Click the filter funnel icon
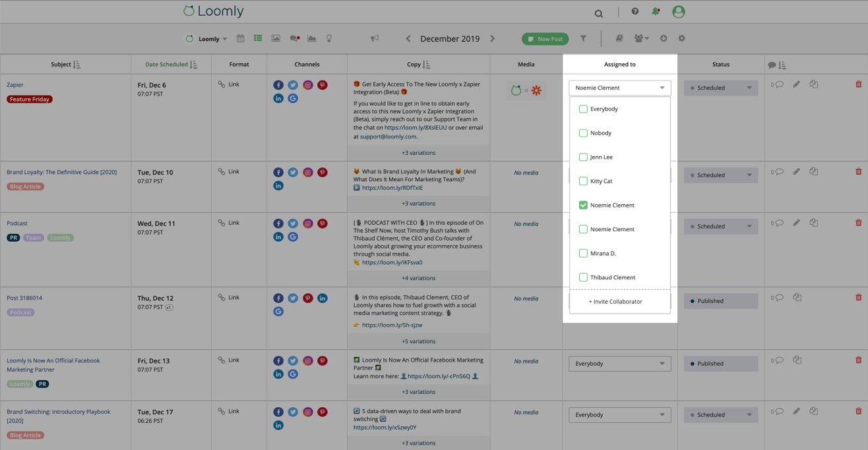The image size is (868, 450). pyautogui.click(x=583, y=39)
